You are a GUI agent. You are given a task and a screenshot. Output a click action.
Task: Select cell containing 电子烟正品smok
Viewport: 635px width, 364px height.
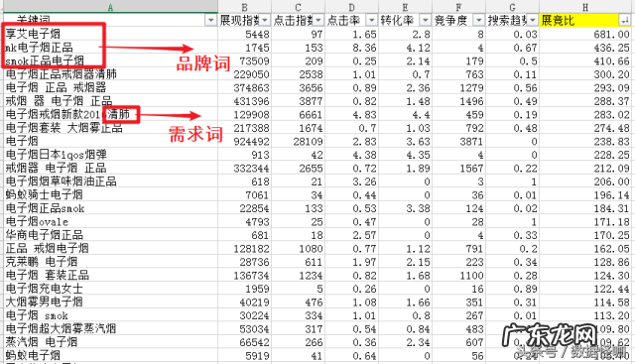[x=110, y=208]
